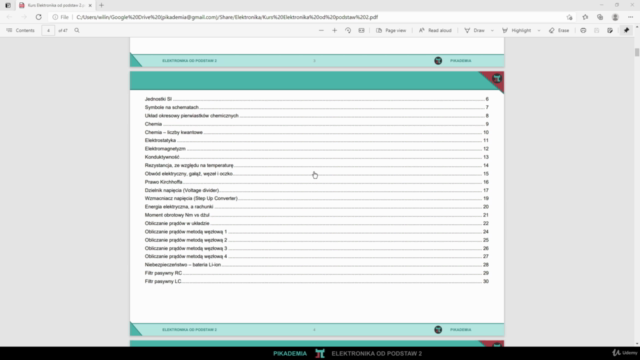The height and width of the screenshot is (360, 640).
Task: Open the Prawo Kirchhoffa entry
Action: pyautogui.click(x=316, y=182)
